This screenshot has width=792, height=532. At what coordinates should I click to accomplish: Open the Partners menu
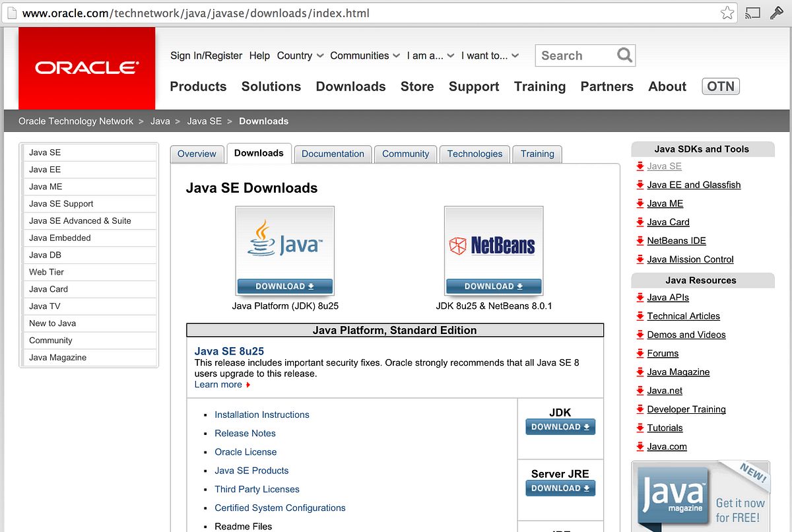click(607, 86)
